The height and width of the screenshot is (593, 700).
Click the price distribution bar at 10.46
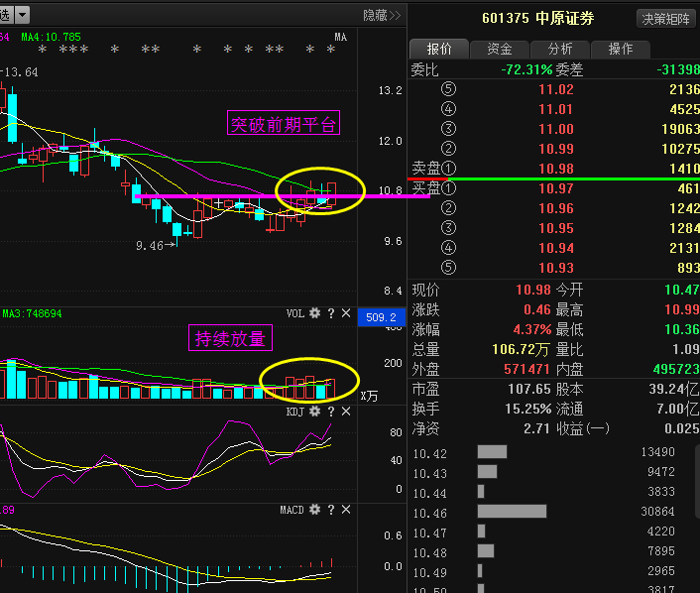512,512
